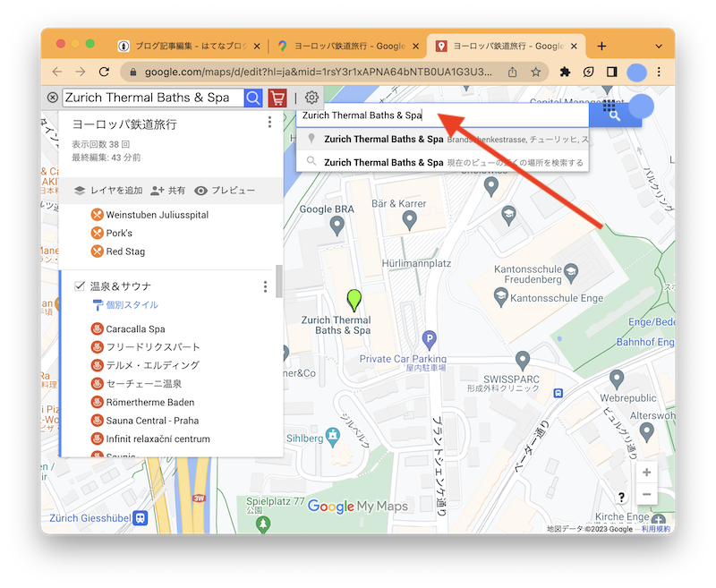Open 個別スタイル style link
The height and width of the screenshot is (588, 716).
tap(125, 305)
